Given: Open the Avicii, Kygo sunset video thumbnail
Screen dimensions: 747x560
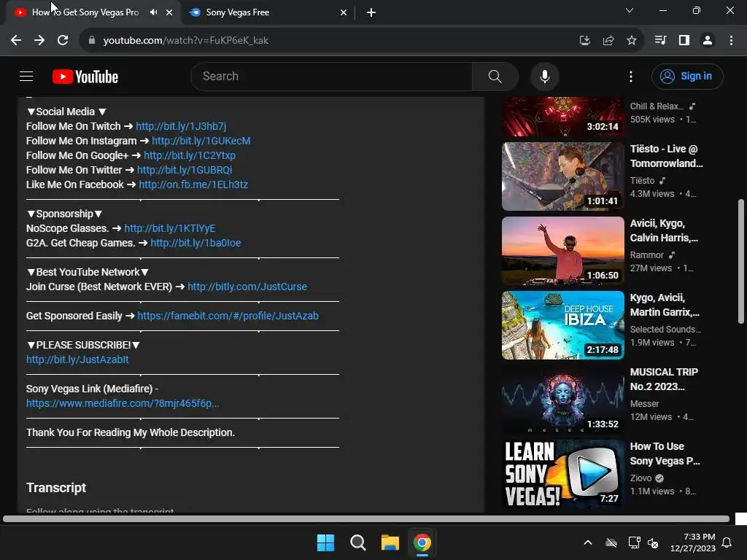Looking at the screenshot, I should [562, 251].
